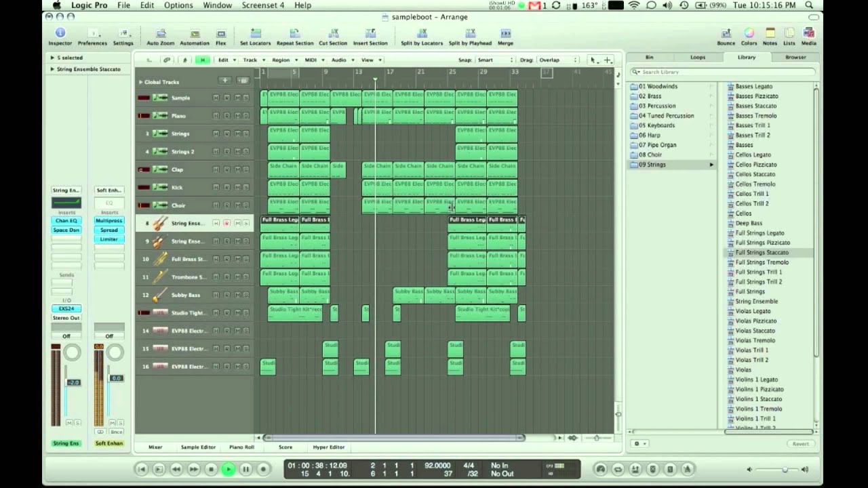Click the Link chain icon in Arrange header
The image size is (868, 488).
[167, 60]
